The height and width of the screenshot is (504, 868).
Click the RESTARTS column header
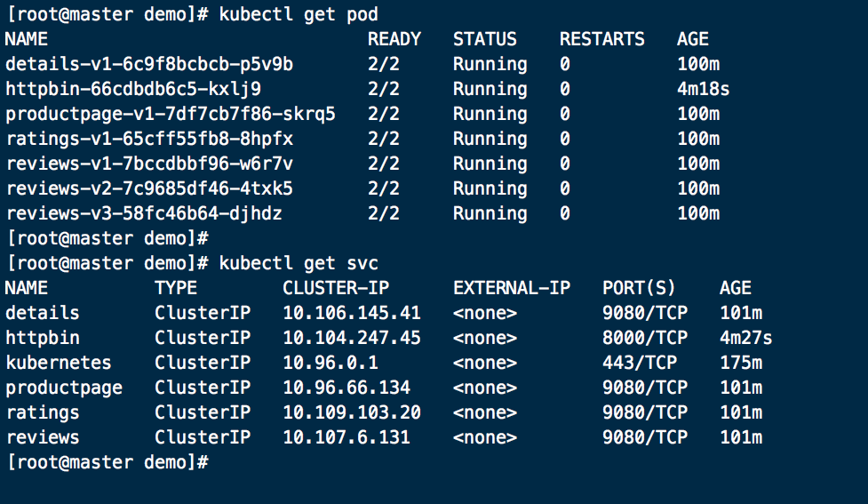click(602, 39)
